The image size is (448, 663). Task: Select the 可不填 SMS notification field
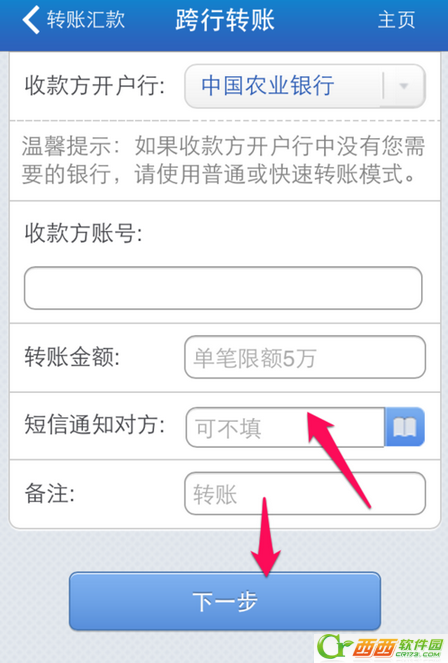(285, 427)
